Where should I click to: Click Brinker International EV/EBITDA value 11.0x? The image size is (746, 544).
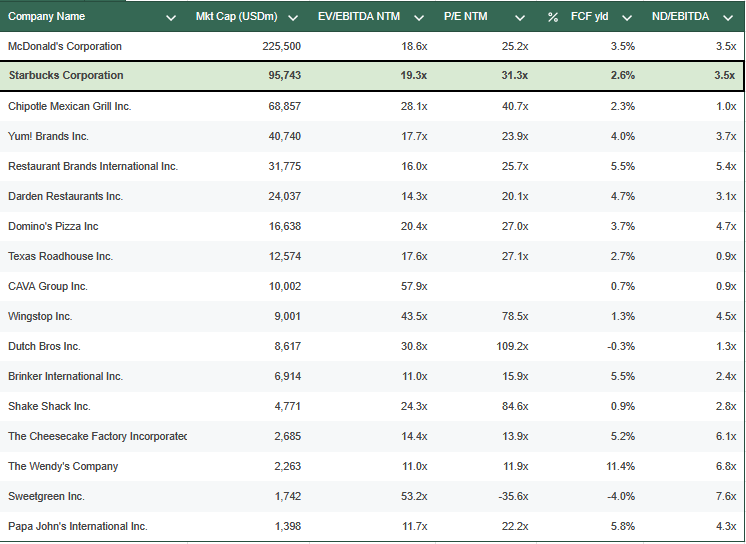pos(414,376)
